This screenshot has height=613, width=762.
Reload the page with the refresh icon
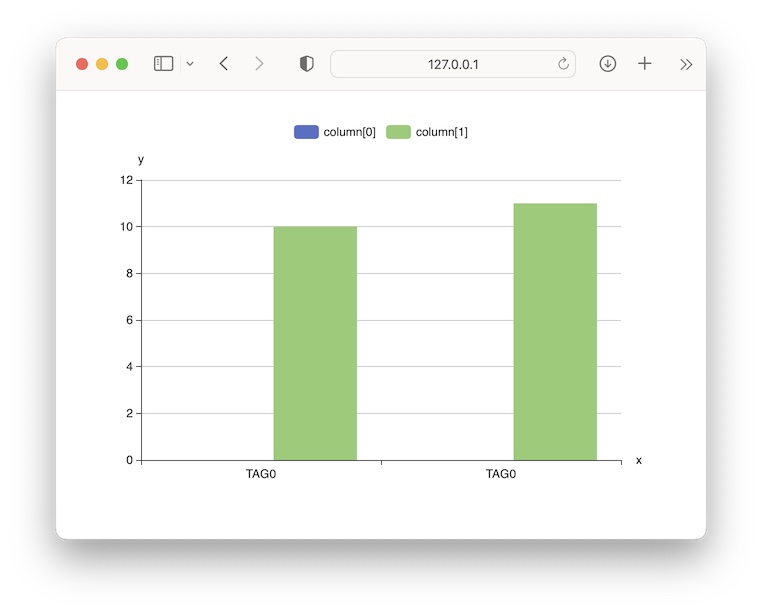click(563, 64)
